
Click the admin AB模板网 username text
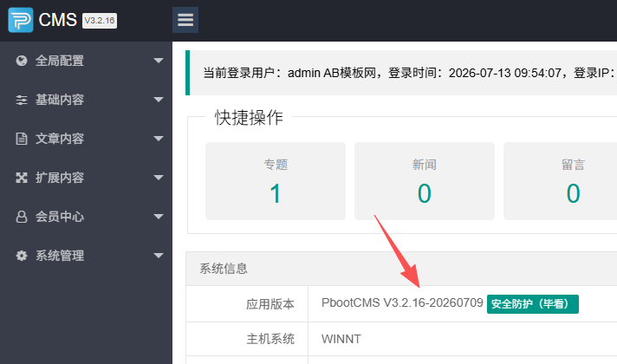pos(332,73)
